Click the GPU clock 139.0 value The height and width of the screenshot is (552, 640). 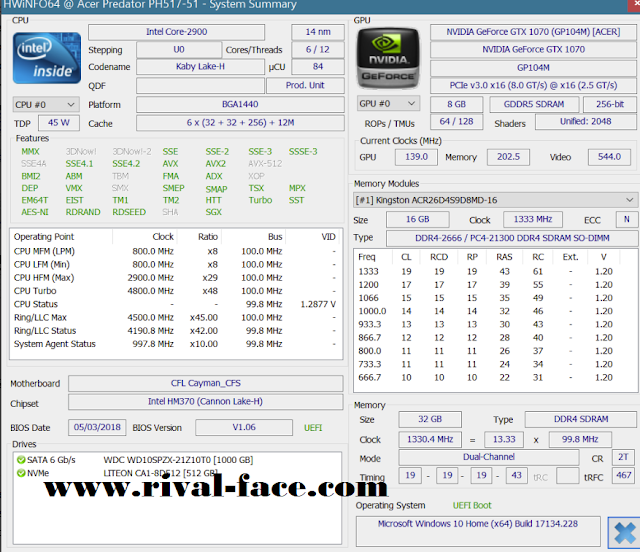[x=416, y=157]
